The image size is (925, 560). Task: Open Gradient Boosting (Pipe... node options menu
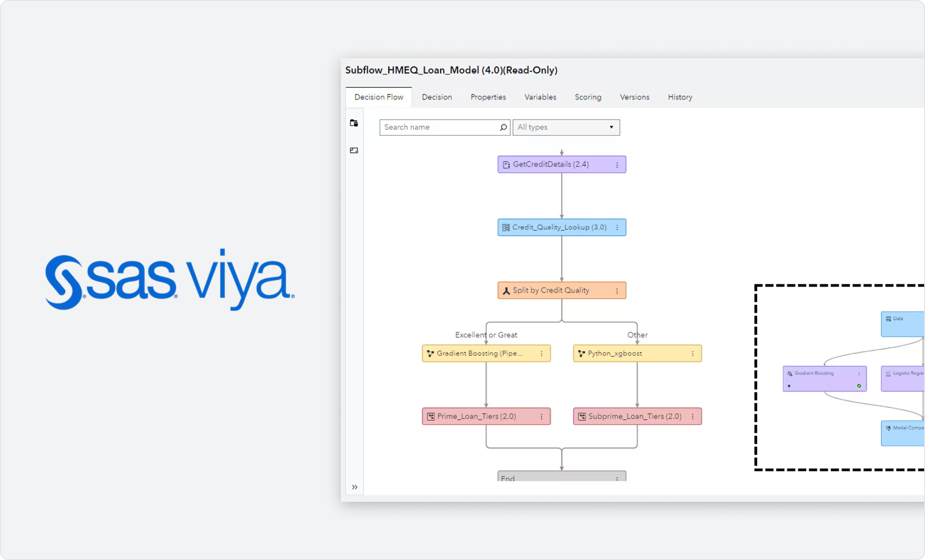tap(542, 354)
